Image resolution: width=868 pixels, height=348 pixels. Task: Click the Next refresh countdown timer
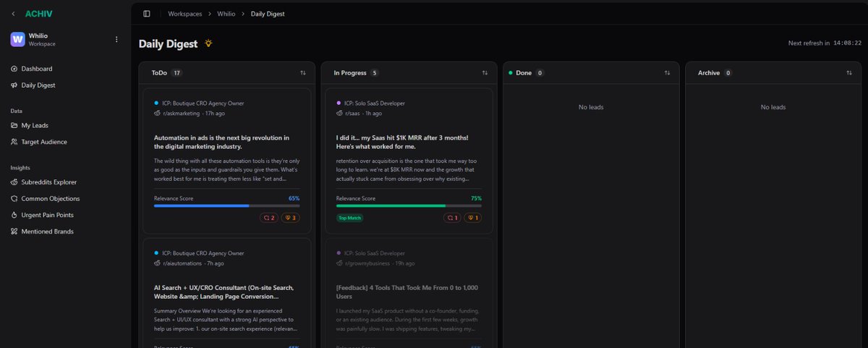tap(846, 43)
